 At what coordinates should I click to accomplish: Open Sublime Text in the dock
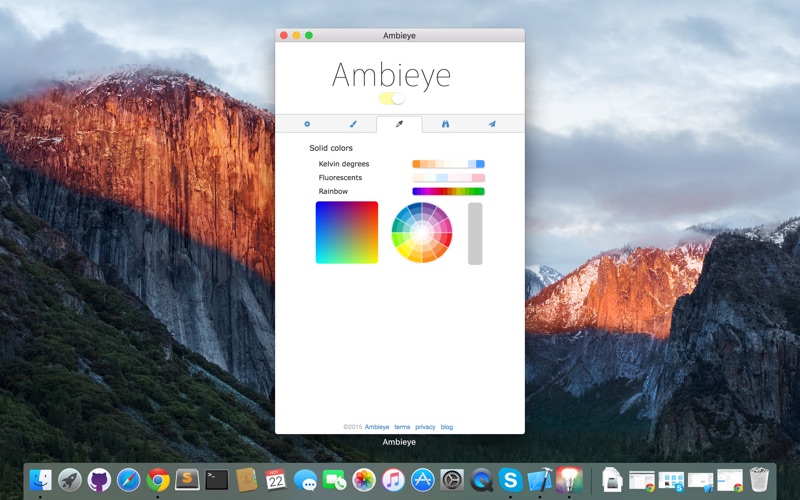coord(187,480)
